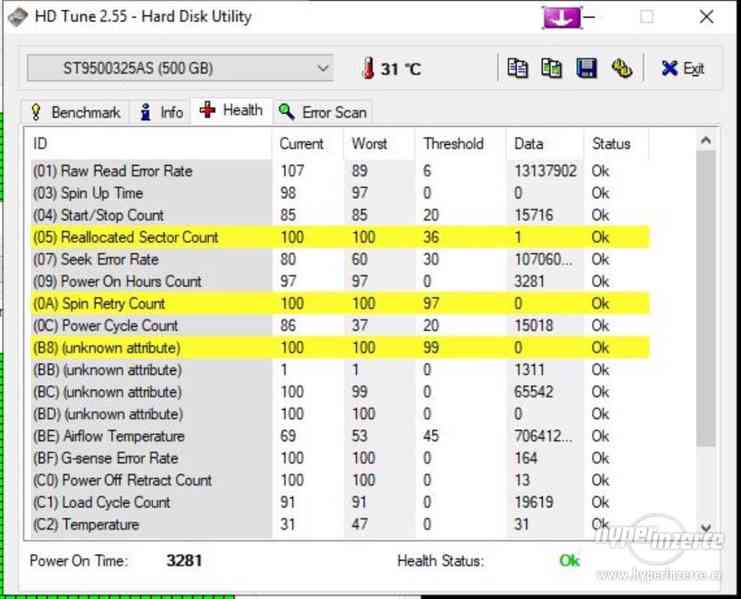The image size is (741, 599).
Task: Save screenshot using the floppy disk icon
Action: tap(586, 68)
